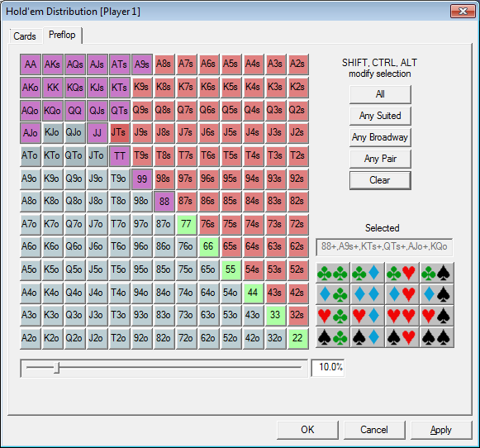Toggle the AA hand cell
The image size is (480, 448).
31,64
